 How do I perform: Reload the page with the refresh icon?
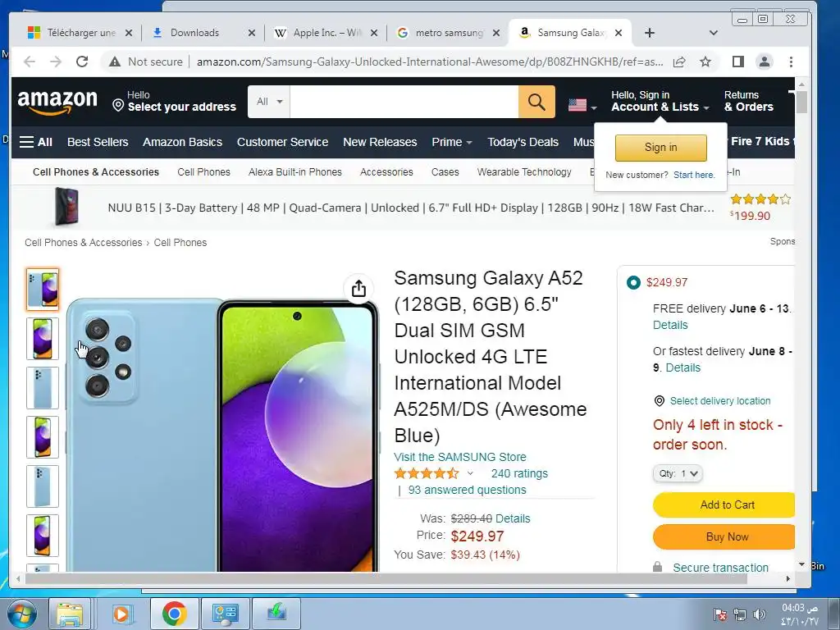pos(82,62)
